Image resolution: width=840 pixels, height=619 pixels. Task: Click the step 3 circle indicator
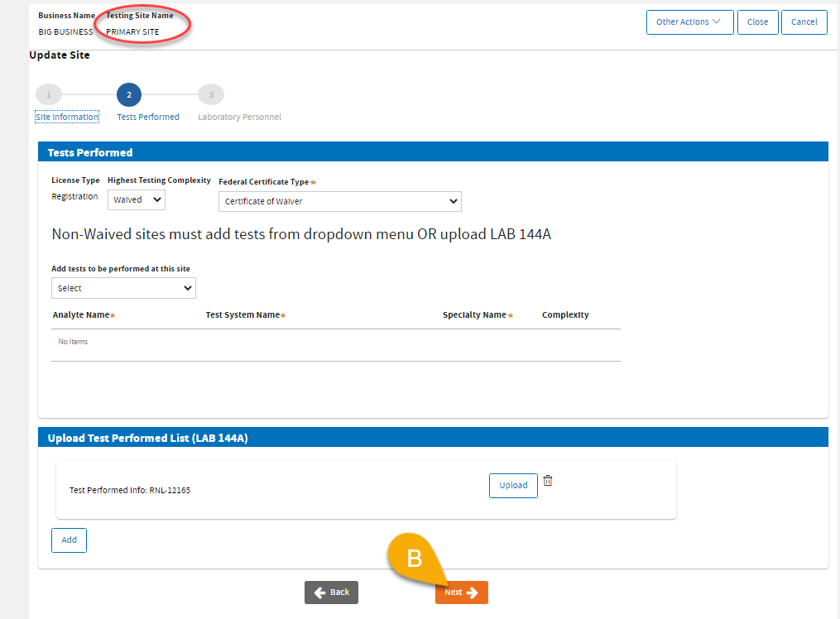211,95
